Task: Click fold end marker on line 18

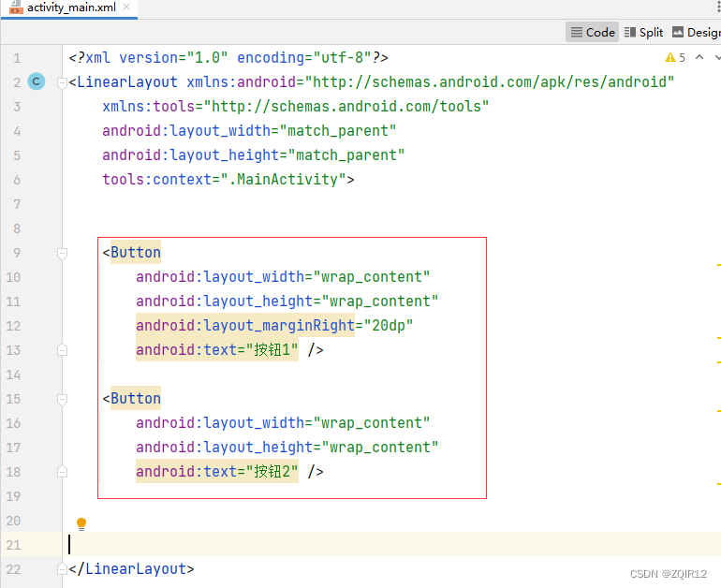Action: pos(62,472)
